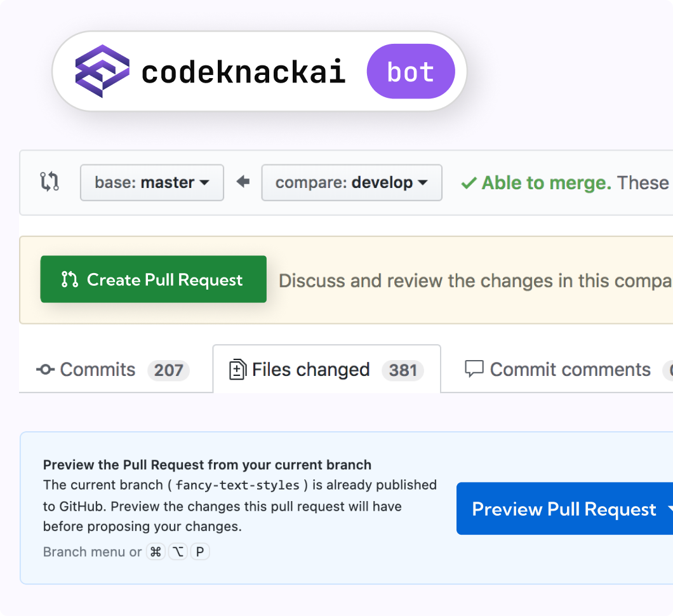Click the 381 files count badge
The height and width of the screenshot is (616, 673).
[x=403, y=370]
